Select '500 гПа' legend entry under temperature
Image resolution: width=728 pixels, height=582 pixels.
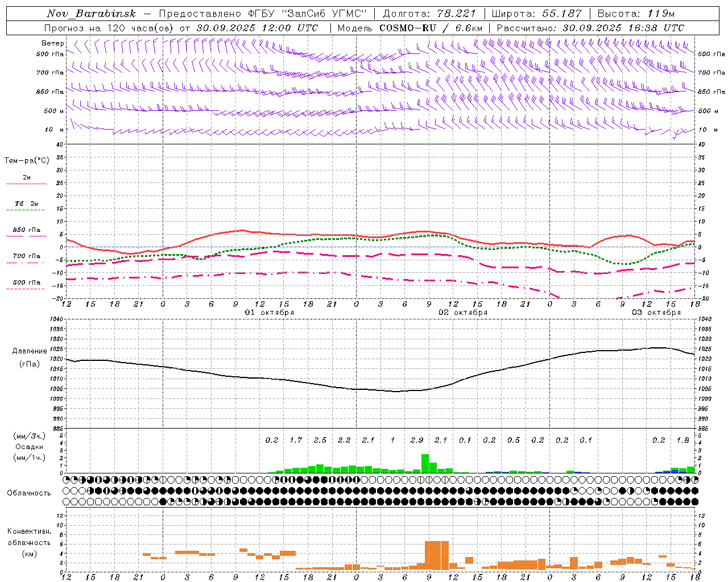27,282
